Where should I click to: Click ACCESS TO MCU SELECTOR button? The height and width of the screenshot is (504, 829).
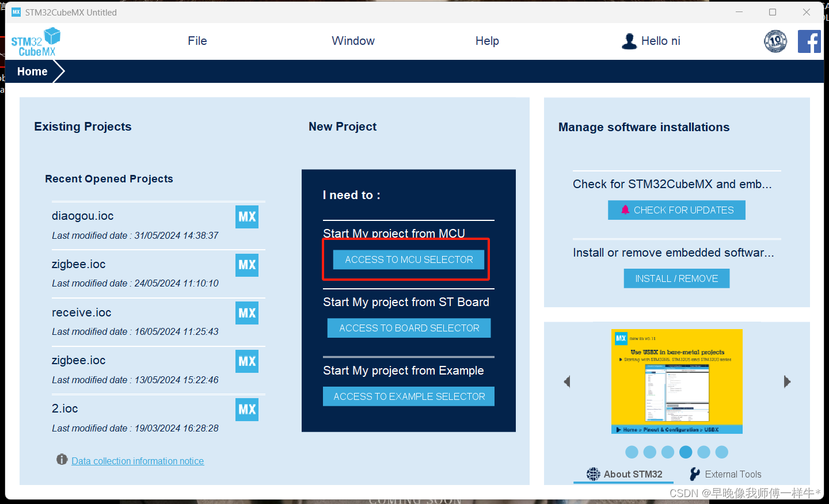pos(409,259)
